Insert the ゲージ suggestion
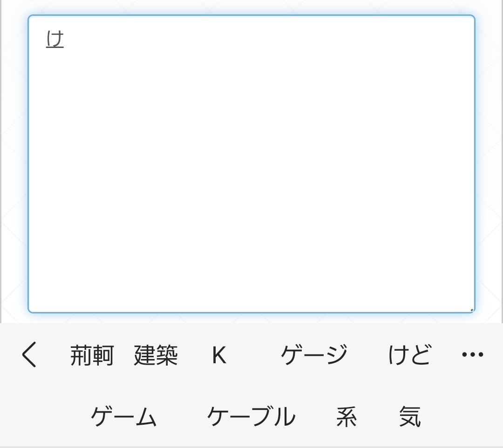Screen dimensions: 503x448 pyautogui.click(x=314, y=355)
